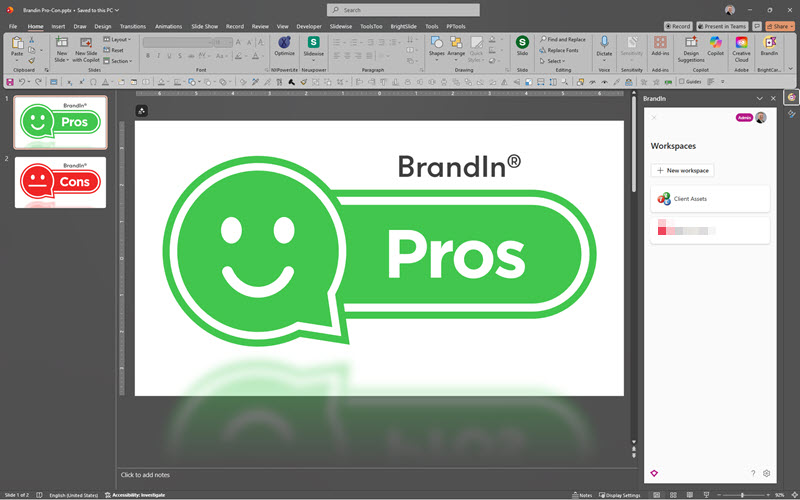Expand the Layout dropdown
Image resolution: width=800 pixels, height=500 pixels.
click(119, 39)
